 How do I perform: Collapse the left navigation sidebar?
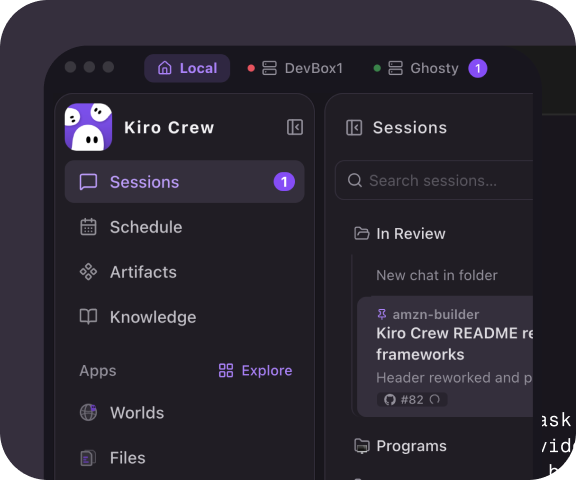coord(295,127)
